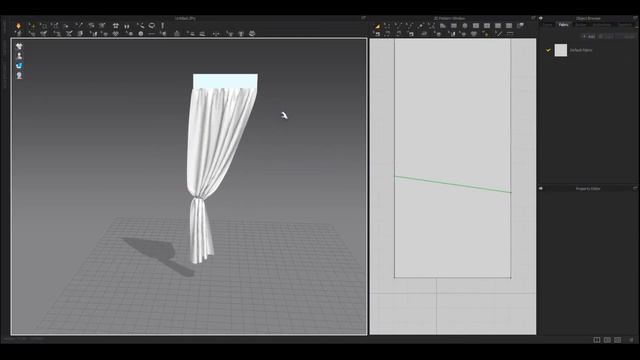Image resolution: width=640 pixels, height=360 pixels.
Task: Toggle the garment display shirt icon in 3D view
Action: pyautogui.click(x=19, y=46)
